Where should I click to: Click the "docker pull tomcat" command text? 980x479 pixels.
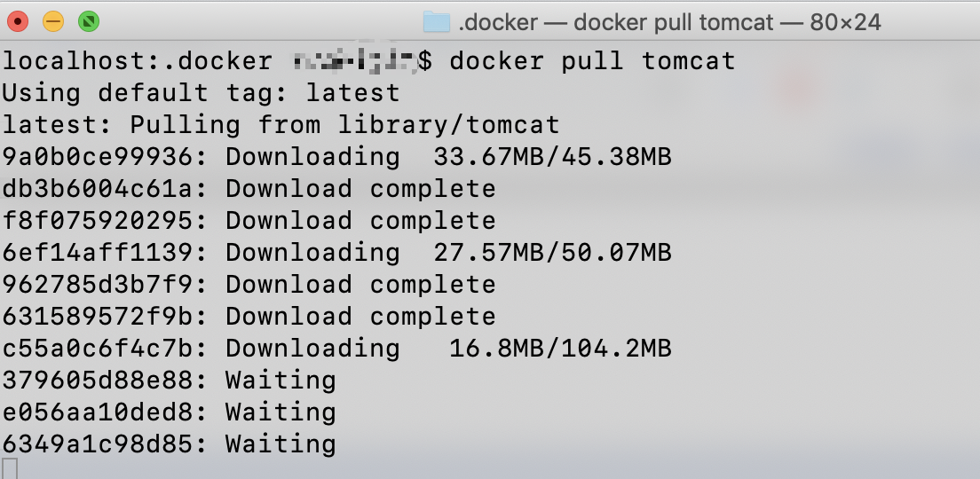click(x=592, y=61)
